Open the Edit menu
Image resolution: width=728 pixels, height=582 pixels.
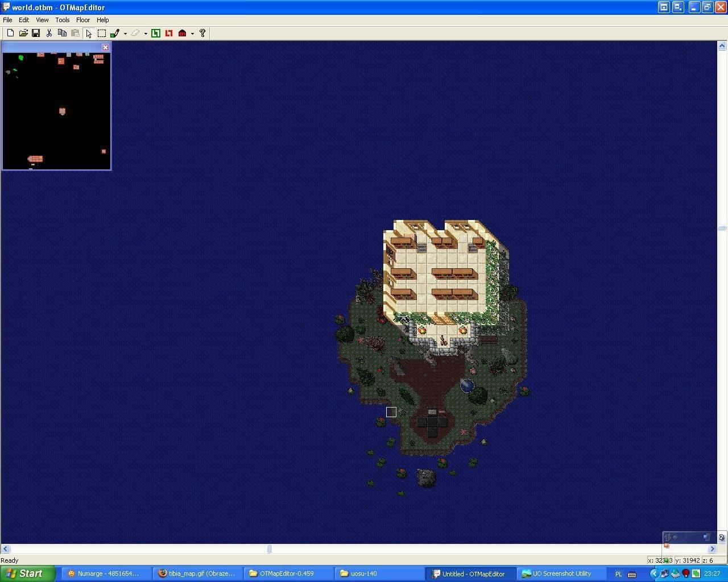pyautogui.click(x=24, y=20)
